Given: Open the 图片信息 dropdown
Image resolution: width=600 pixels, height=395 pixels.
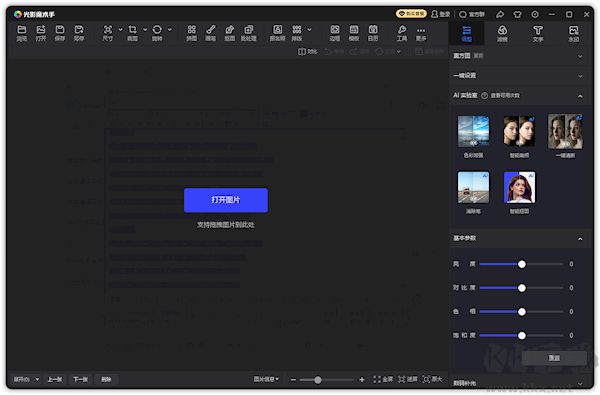Looking at the screenshot, I should click(266, 379).
